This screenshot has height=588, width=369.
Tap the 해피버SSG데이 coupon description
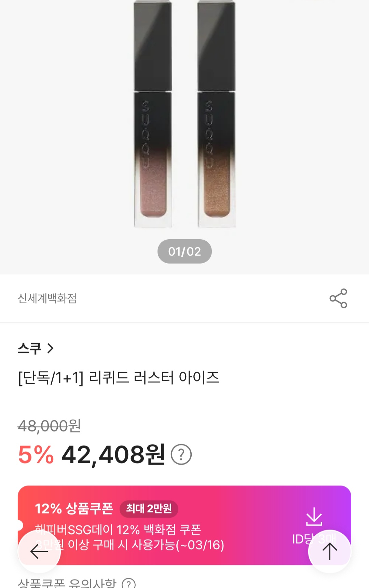tap(118, 530)
